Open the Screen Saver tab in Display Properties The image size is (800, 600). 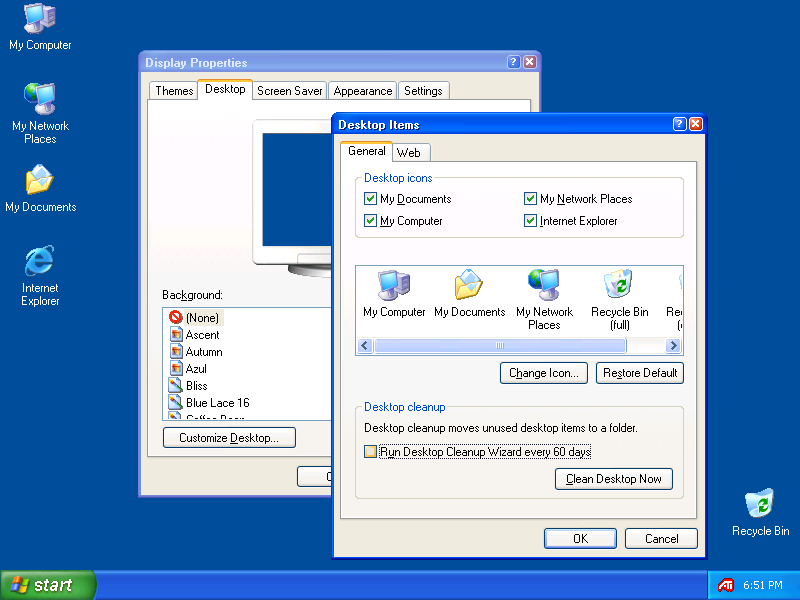[289, 91]
